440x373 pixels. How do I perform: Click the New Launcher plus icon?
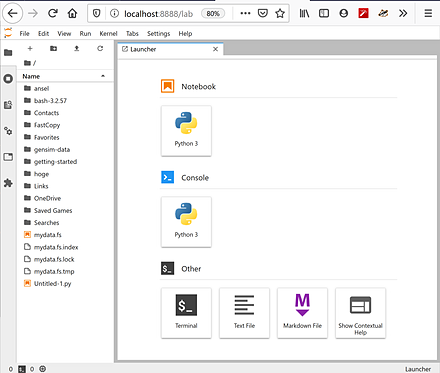(x=30, y=49)
